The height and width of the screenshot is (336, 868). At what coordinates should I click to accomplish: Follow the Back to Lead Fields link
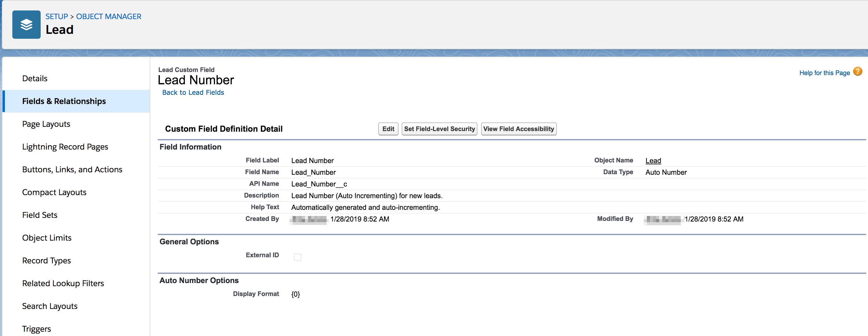pos(193,93)
